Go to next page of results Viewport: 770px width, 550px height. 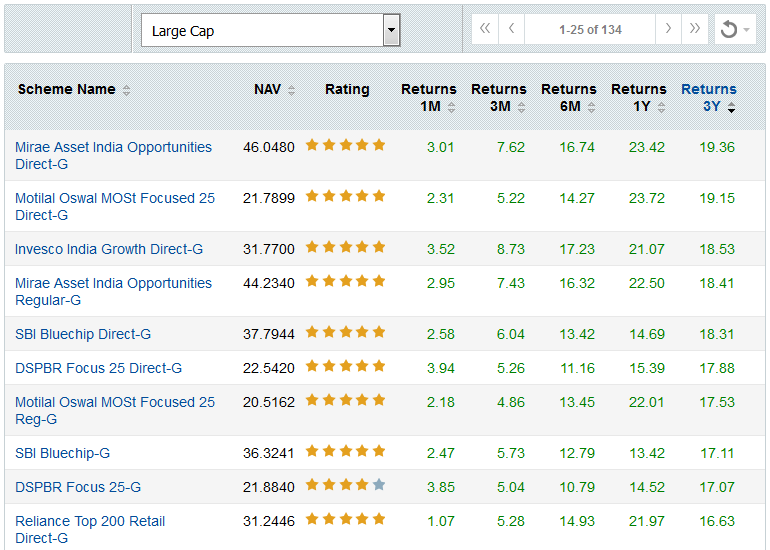(668, 29)
